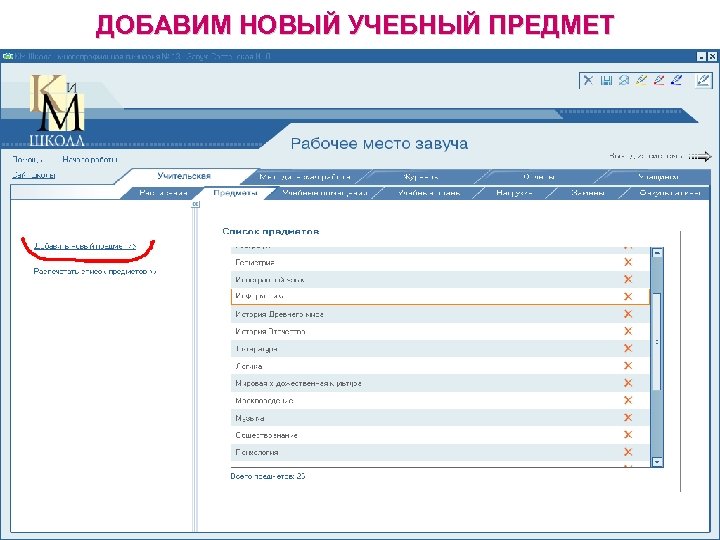Open the Начало работы link
The image size is (720, 540).
click(x=90, y=159)
